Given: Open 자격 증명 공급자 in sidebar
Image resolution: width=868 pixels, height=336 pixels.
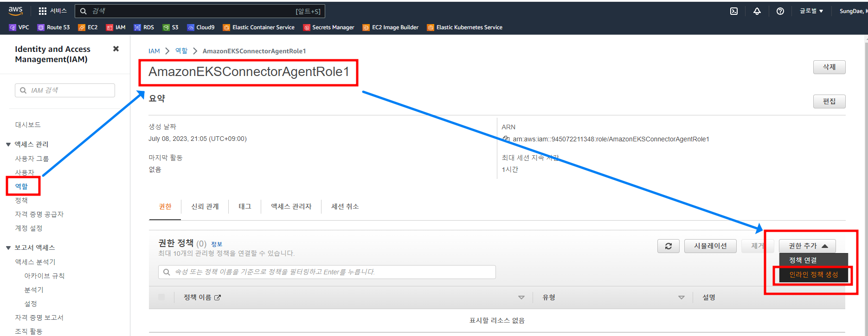Looking at the screenshot, I should pos(39,214).
